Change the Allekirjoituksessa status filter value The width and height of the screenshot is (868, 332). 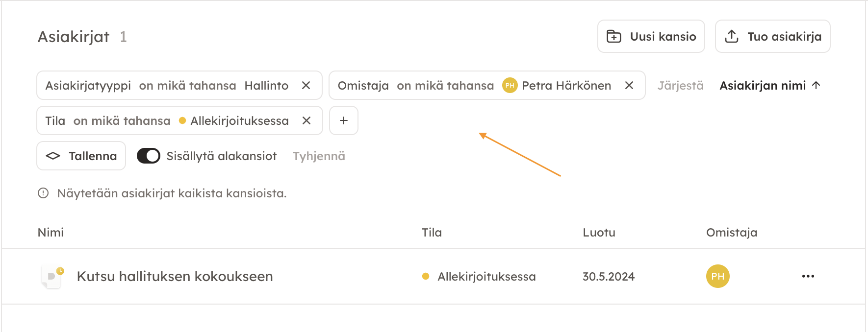coord(239,121)
